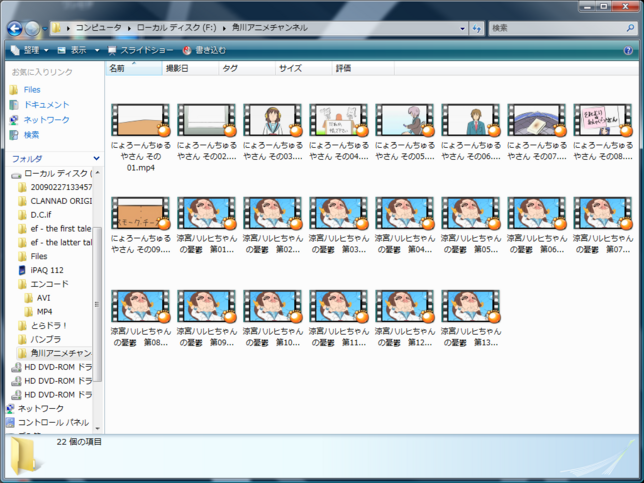This screenshot has width=644, height=483.
Task: Select コントロール パネル in folder tree
Action: tap(48, 423)
